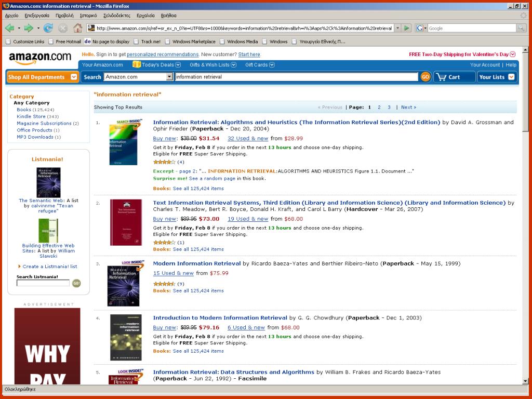Open Your Account link
Image resolution: width=532 pixels, height=399 pixels.
[x=485, y=65]
